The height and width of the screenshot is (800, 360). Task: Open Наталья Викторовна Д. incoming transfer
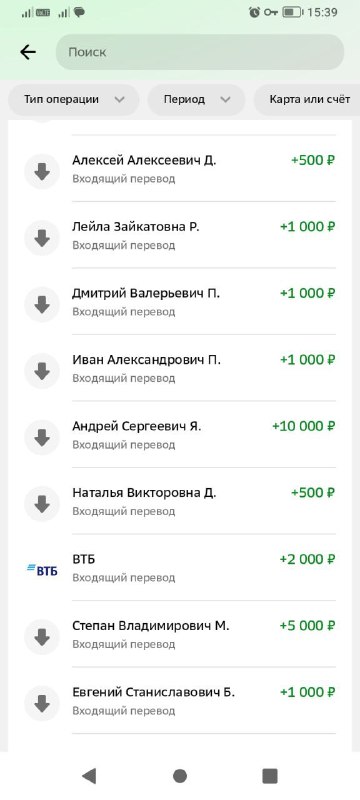click(180, 501)
